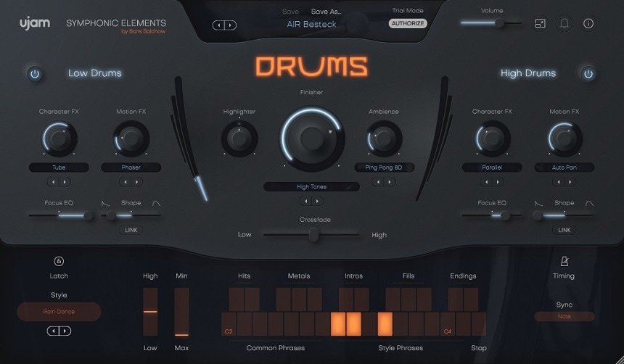624x364 pixels.
Task: Adjust the High/Low velocity slider
Action: coord(150,312)
